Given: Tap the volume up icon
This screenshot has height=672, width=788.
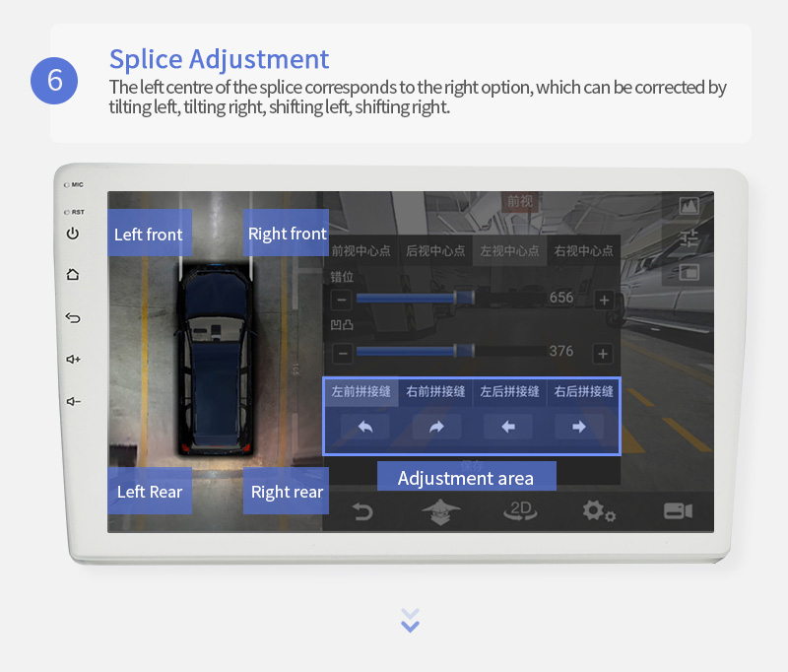Looking at the screenshot, I should tap(73, 359).
